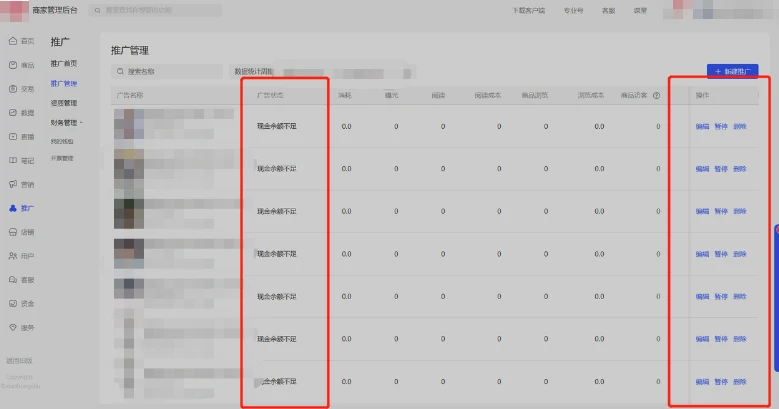
Task: Click the 推广管理 page title
Action: coord(130,50)
